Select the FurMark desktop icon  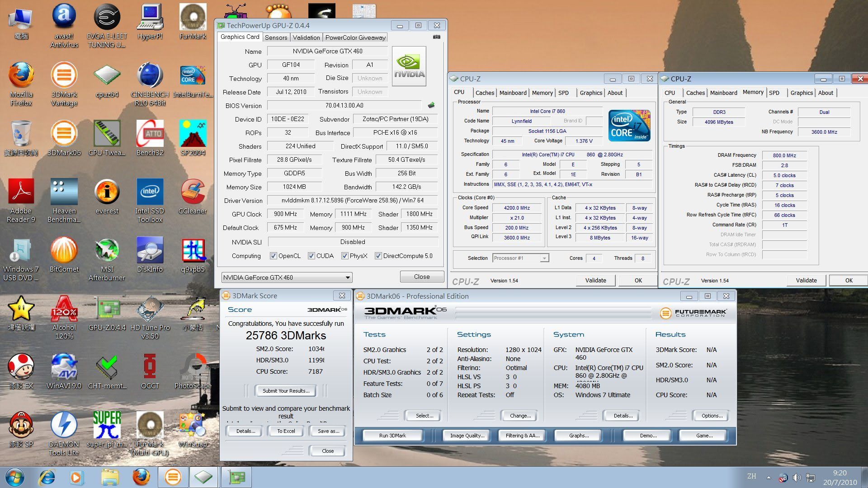click(193, 22)
